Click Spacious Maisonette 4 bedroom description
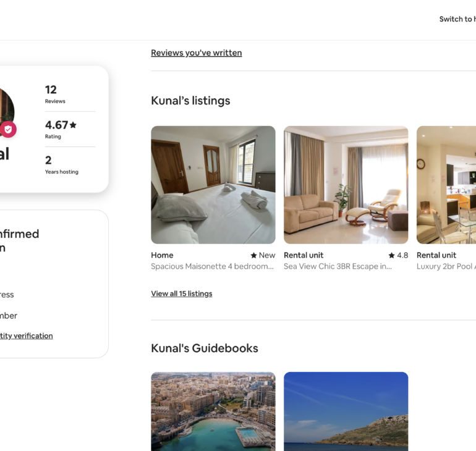This screenshot has width=476, height=451. [x=212, y=266]
